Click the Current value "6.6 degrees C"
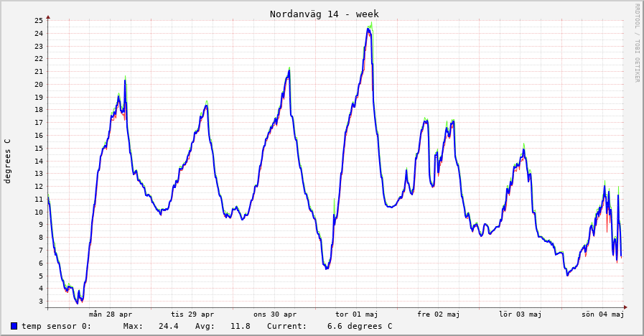This screenshot has width=644, height=336. [360, 326]
